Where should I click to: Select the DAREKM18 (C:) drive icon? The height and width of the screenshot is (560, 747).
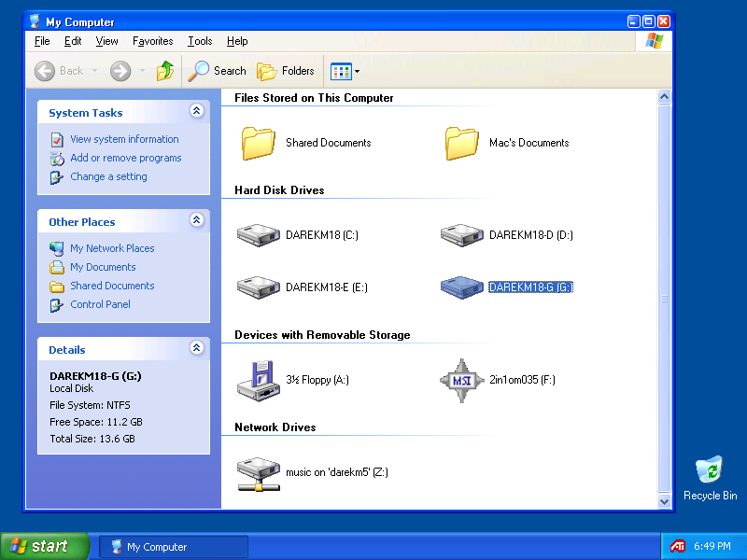[259, 235]
